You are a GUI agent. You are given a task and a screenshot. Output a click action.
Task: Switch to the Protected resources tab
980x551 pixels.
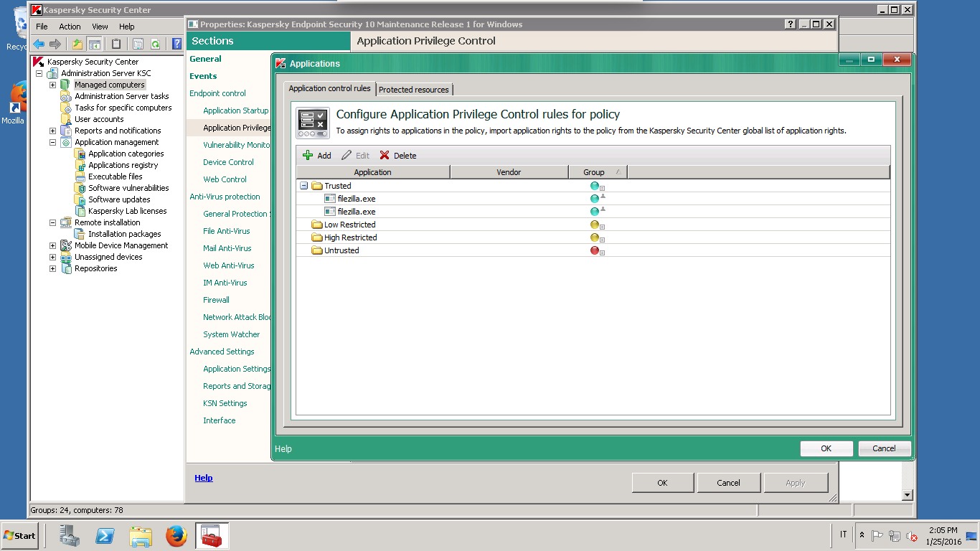pyautogui.click(x=414, y=90)
